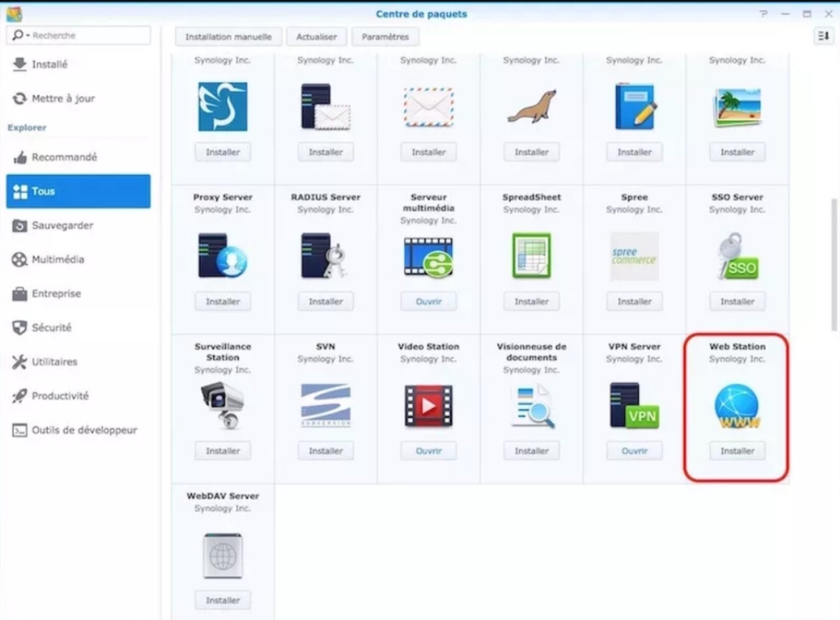Switch to the Recommandé category
This screenshot has height=620, width=840.
point(64,157)
